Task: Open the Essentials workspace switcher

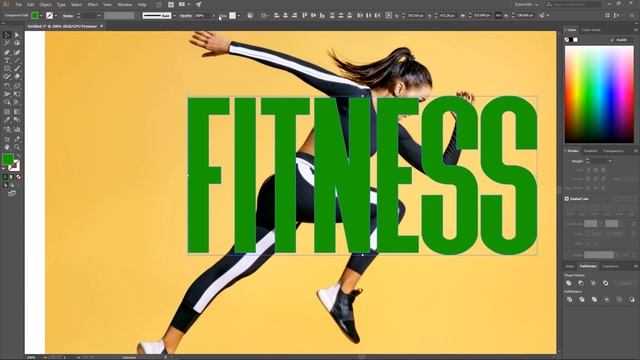Action: pyautogui.click(x=526, y=4)
